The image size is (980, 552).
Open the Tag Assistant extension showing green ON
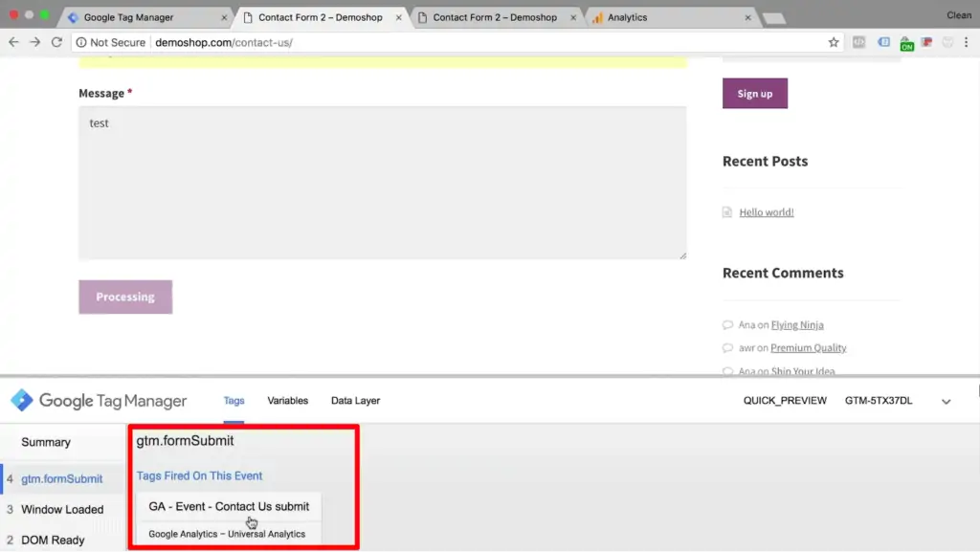tap(906, 42)
